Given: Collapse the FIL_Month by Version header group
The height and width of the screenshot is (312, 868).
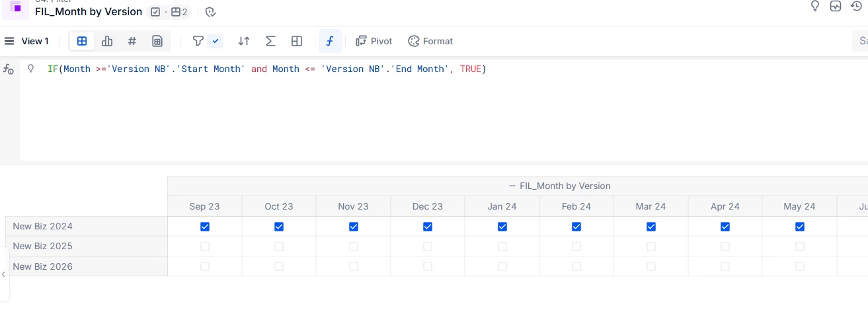Looking at the screenshot, I should 512,186.
